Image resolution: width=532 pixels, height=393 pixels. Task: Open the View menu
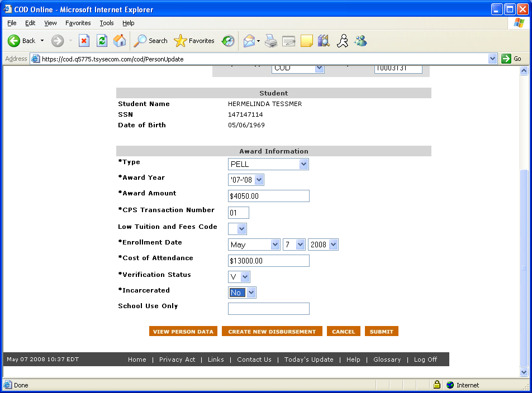50,23
